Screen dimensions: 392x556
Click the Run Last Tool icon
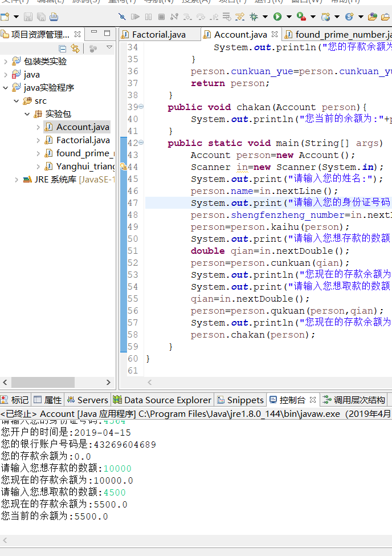coord(301,17)
